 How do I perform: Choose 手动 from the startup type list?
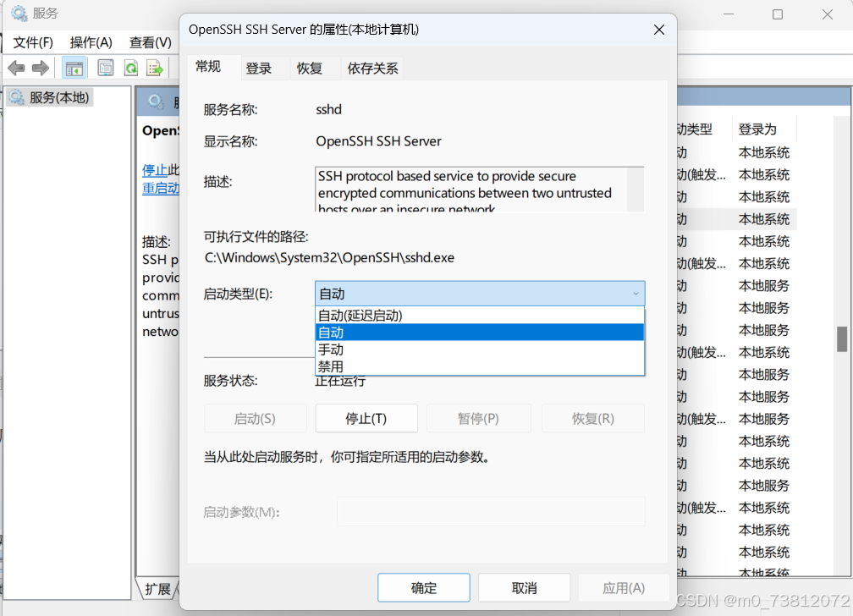click(x=480, y=349)
